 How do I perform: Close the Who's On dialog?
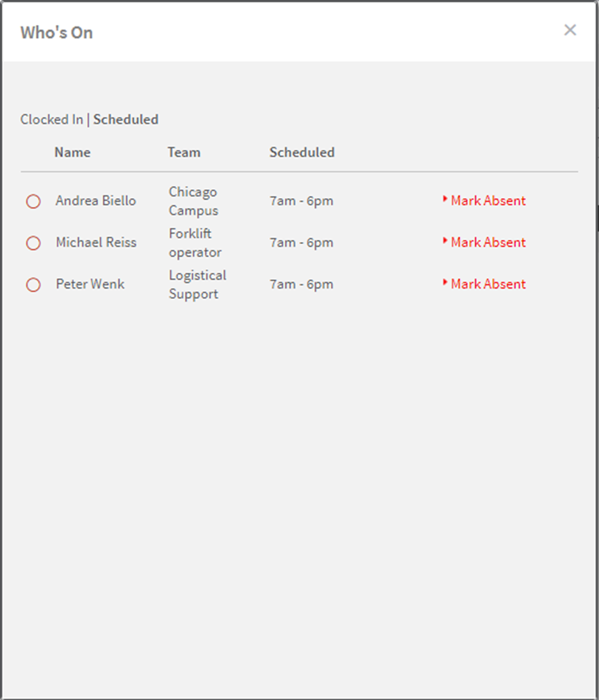tap(570, 30)
